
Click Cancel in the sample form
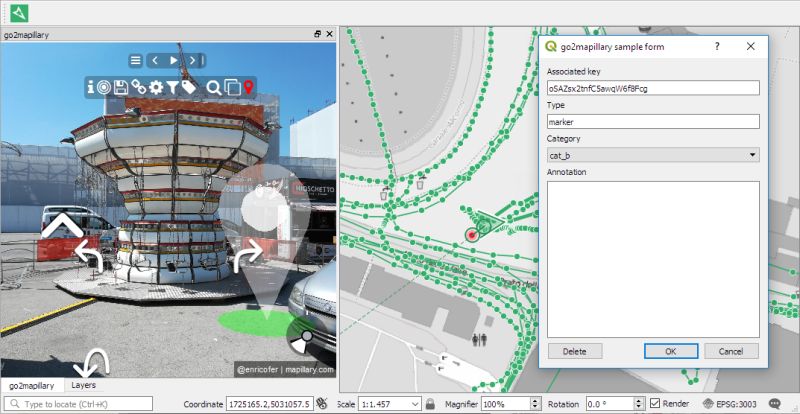pos(731,351)
